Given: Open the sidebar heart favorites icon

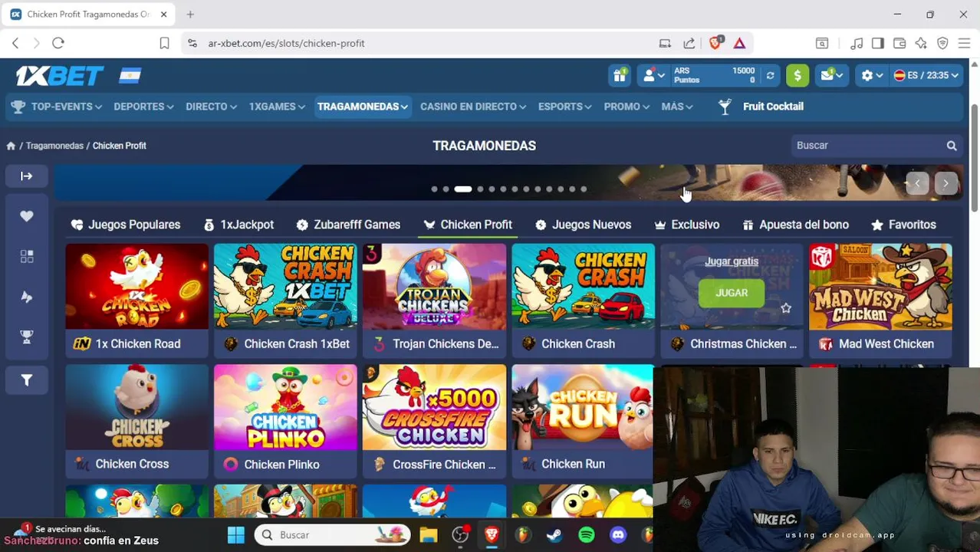Looking at the screenshot, I should tap(27, 217).
